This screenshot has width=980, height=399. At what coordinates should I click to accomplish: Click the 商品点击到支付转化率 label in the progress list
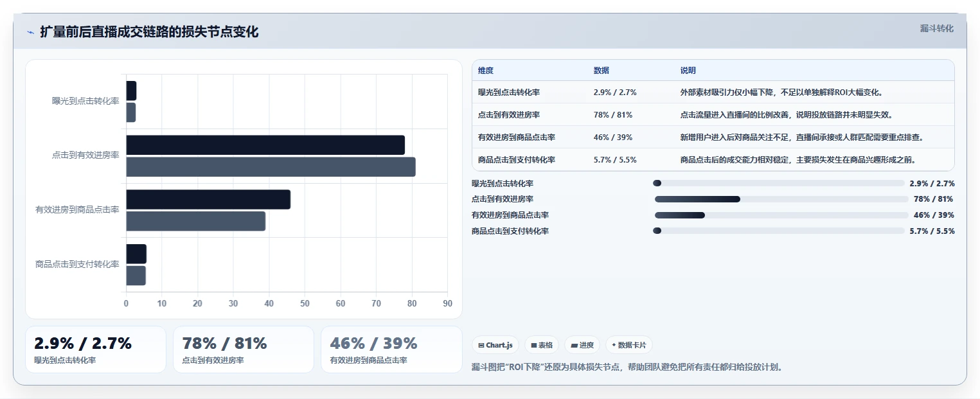[x=510, y=231]
